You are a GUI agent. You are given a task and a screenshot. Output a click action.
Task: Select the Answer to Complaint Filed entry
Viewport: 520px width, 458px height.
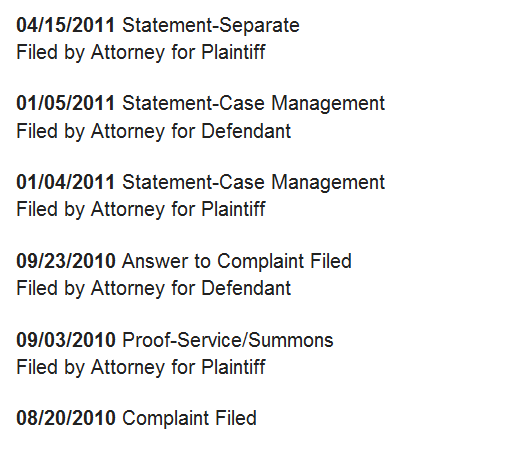[237, 262]
